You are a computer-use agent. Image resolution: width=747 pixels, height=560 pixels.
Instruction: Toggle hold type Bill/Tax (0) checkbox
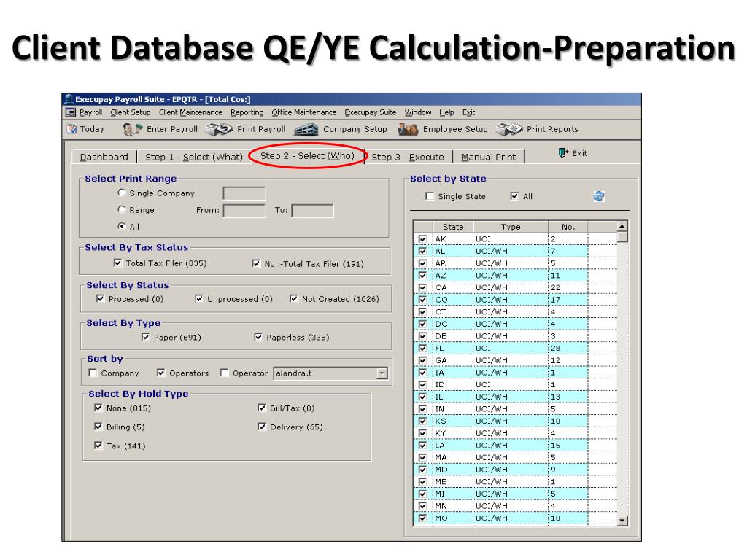coord(262,408)
